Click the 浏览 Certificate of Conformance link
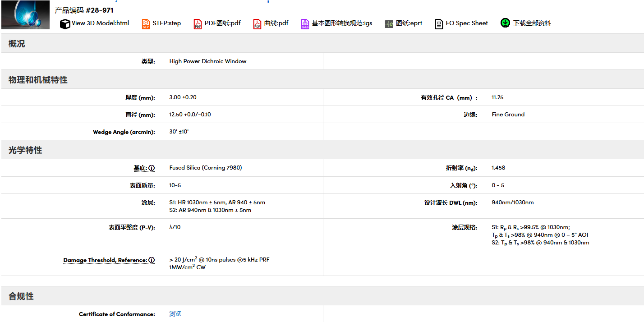Image resolution: width=644 pixels, height=322 pixels. pos(175,314)
